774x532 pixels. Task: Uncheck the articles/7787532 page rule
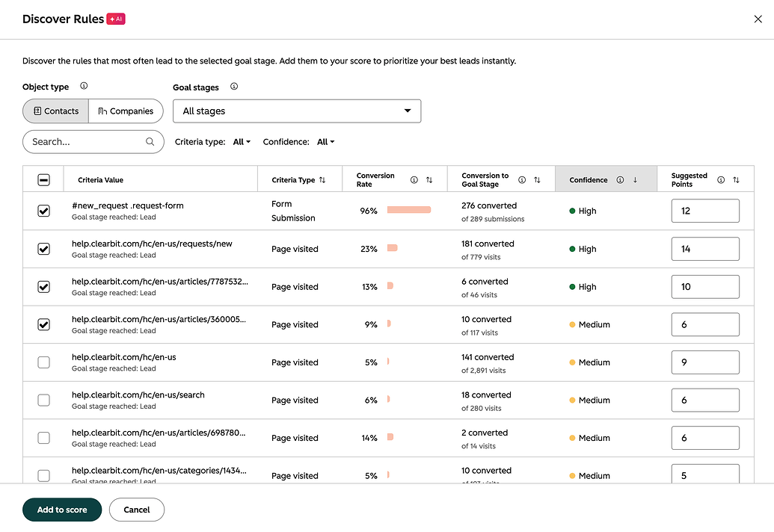click(43, 287)
